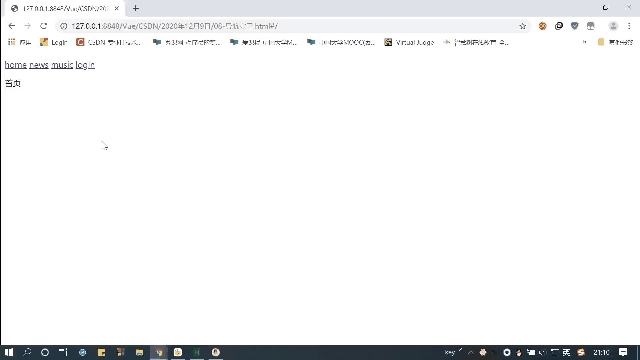The image size is (640, 360).
Task: Open the bookmark right of Virtual Judge
Action: point(476,42)
